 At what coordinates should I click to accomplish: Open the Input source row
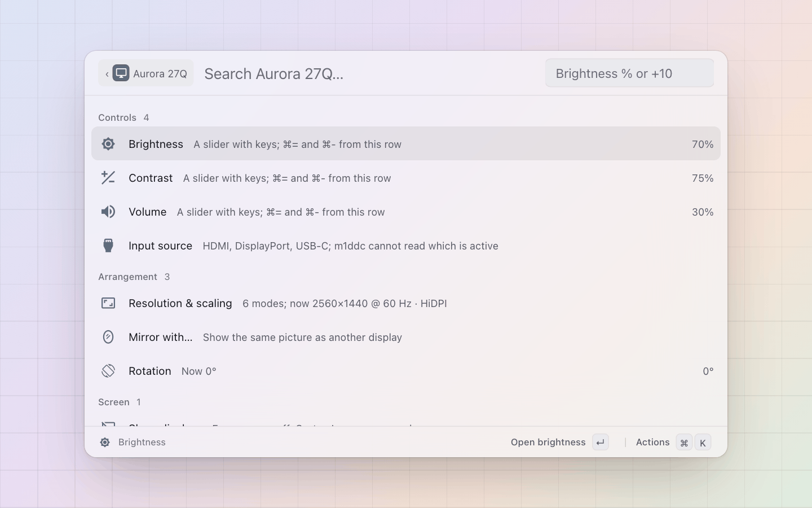coord(406,246)
